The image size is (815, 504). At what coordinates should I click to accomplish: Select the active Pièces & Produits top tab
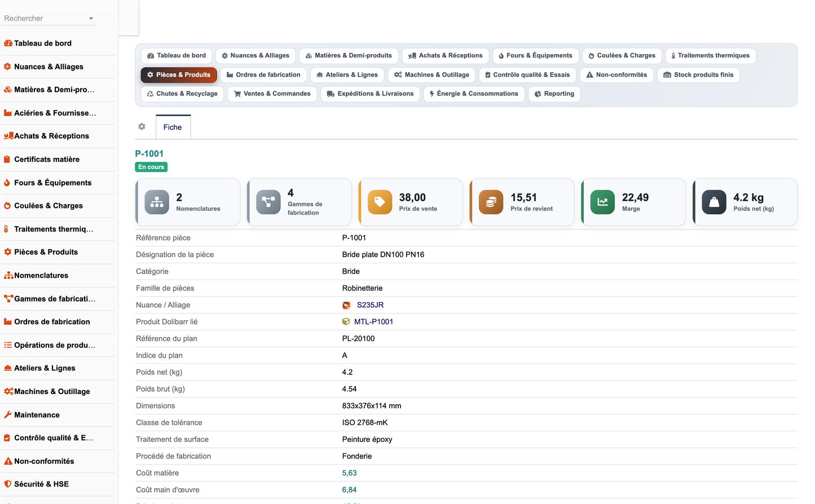click(x=179, y=75)
